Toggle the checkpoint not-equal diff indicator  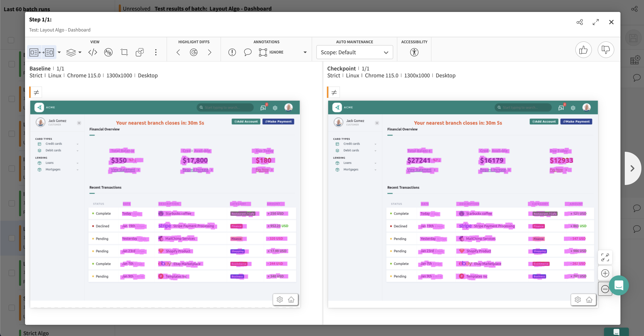[x=334, y=92]
